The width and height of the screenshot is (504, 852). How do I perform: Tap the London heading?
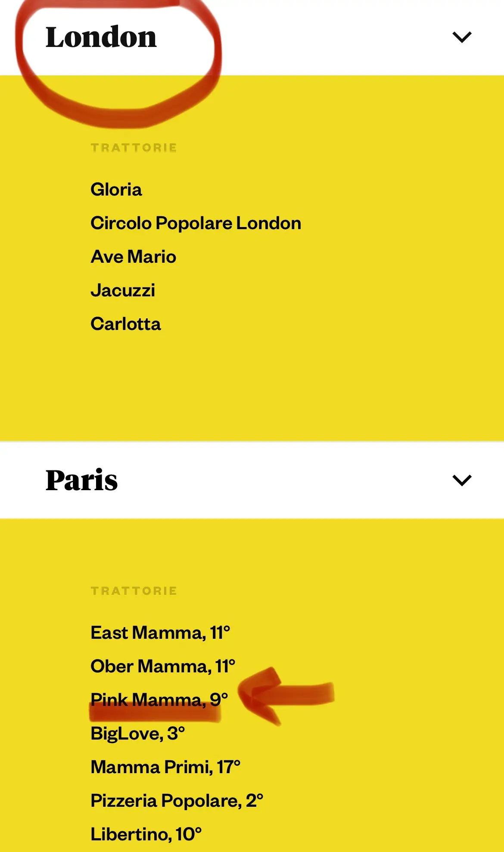pos(101,37)
